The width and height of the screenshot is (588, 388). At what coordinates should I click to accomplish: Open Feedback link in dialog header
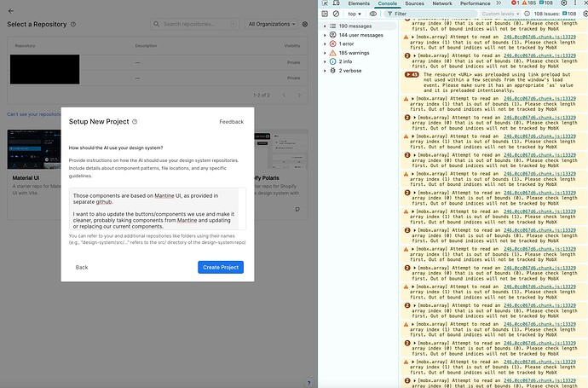point(232,122)
